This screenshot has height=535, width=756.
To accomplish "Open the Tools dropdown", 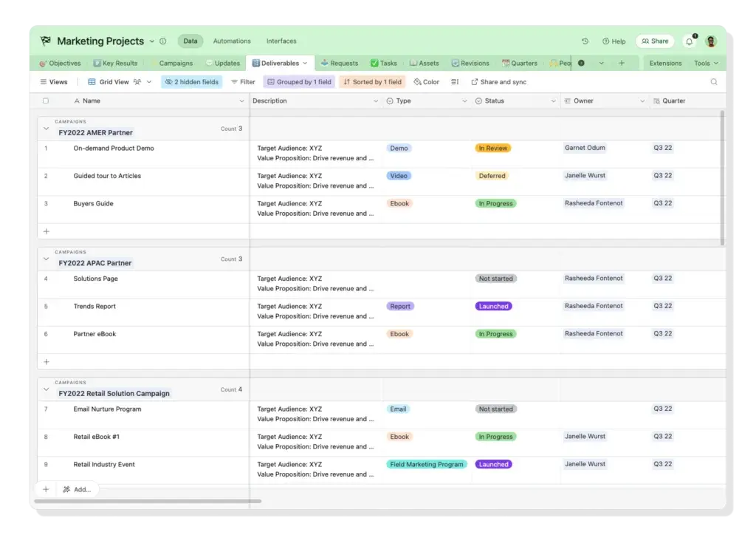I will (706, 64).
